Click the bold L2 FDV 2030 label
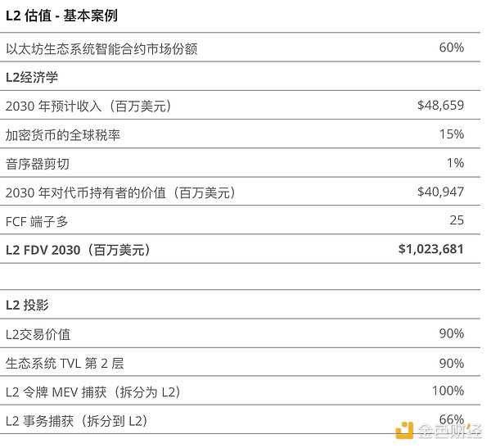The height and width of the screenshot is (448, 491). (77, 249)
